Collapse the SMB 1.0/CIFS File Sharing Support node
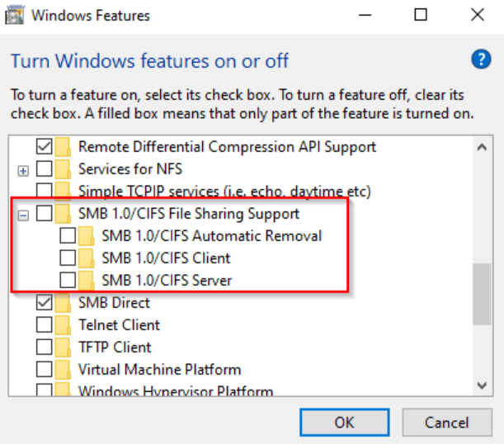This screenshot has height=444, width=504. 23,215
